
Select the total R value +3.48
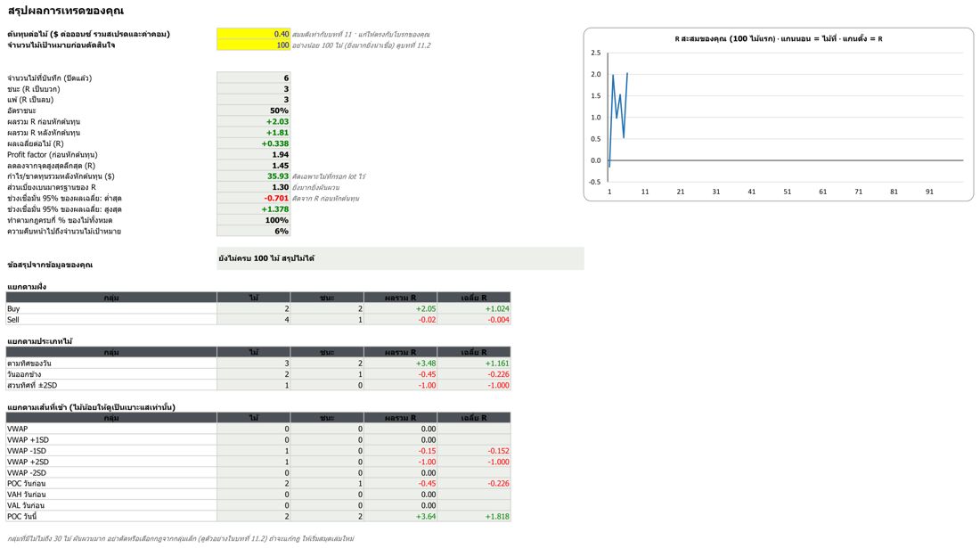tap(400, 363)
